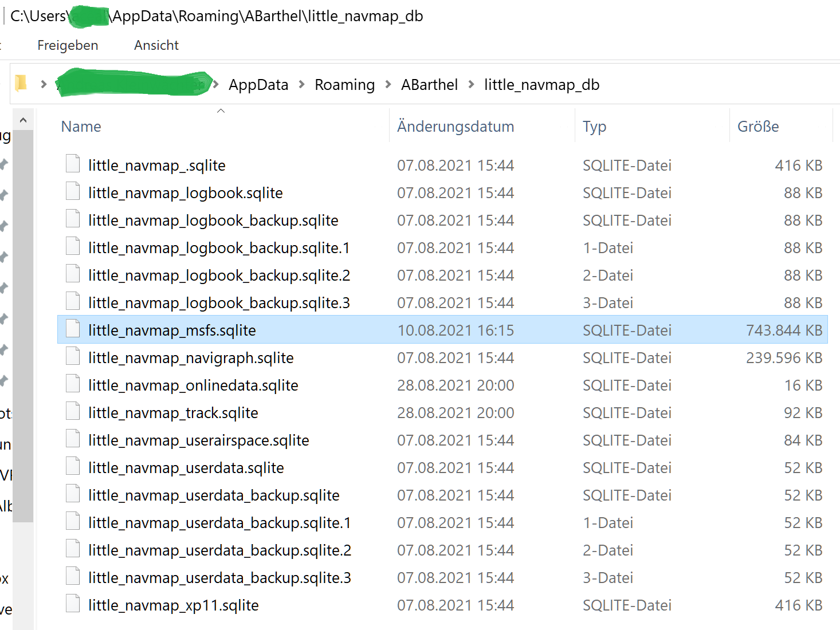Image resolution: width=840 pixels, height=630 pixels.
Task: Click icon of little_navmap_userdata.sqlite
Action: tap(73, 466)
